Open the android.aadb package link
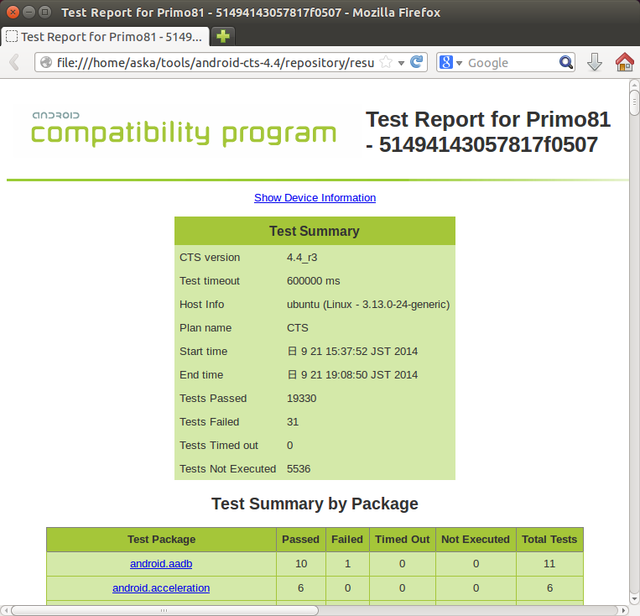The width and height of the screenshot is (640, 616). [161, 564]
